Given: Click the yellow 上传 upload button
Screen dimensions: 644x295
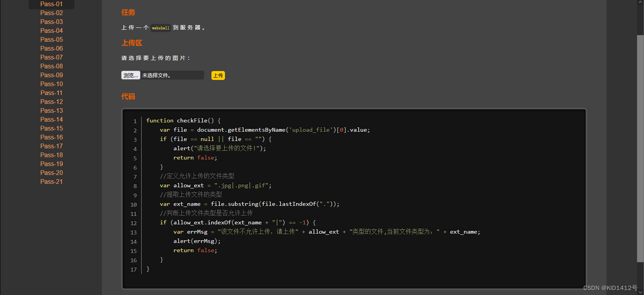Looking at the screenshot, I should click(x=218, y=75).
